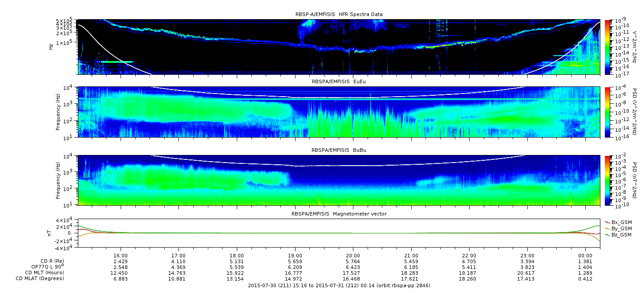644x293 pixels.
Task: Click the Magnetometer vector panel title
Action: (x=339, y=214)
